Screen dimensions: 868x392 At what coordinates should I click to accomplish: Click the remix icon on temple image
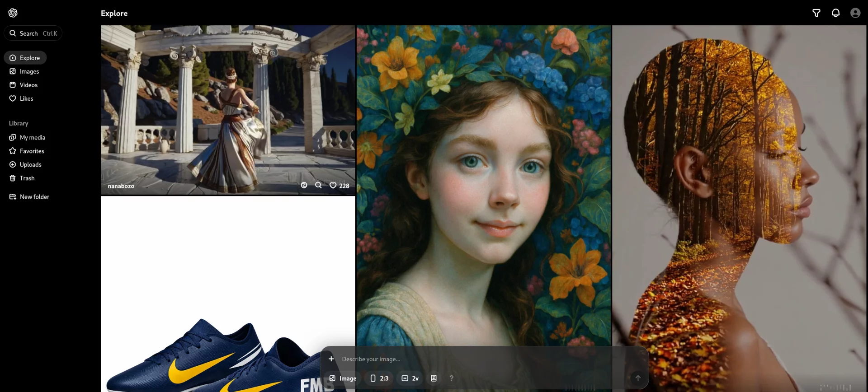304,185
